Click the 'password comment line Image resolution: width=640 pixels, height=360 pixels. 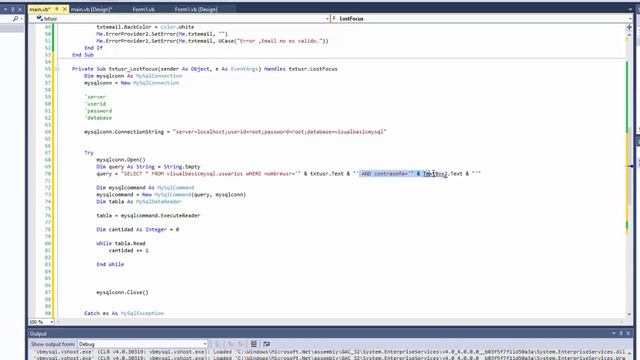coord(98,111)
